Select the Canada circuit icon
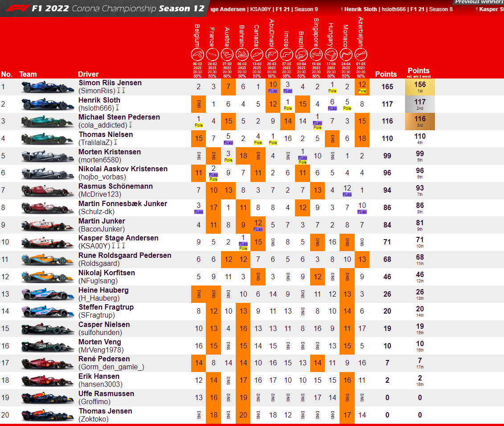The width and height of the screenshot is (504, 426). coord(257,55)
